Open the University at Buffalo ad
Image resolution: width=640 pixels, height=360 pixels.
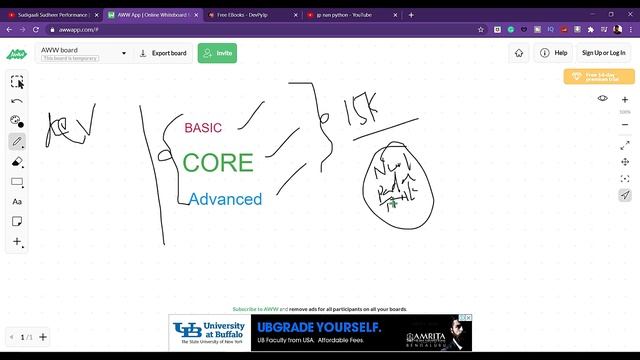[320, 333]
